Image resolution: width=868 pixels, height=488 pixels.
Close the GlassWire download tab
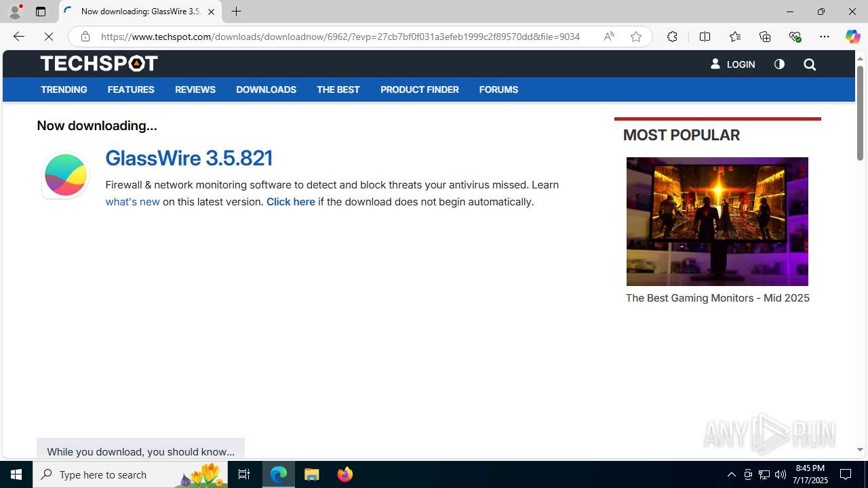pyautogui.click(x=211, y=12)
